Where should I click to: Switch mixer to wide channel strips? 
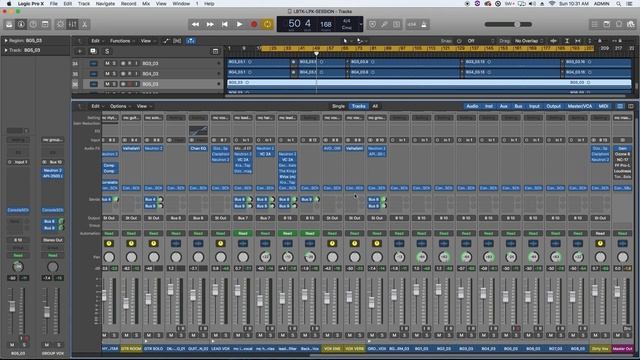631,106
